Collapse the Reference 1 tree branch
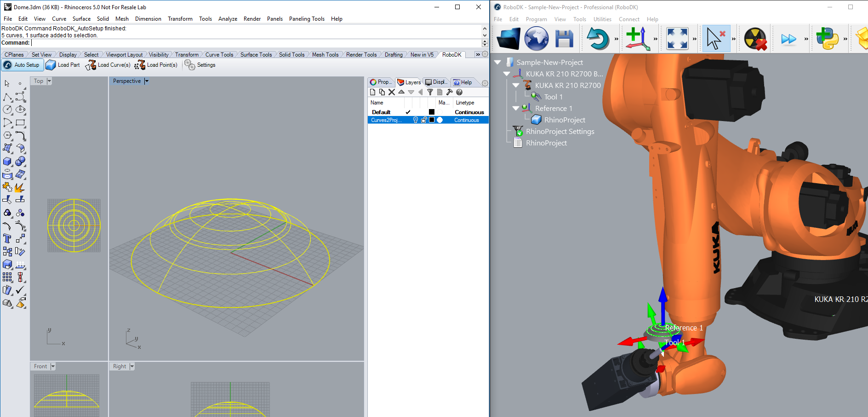The width and height of the screenshot is (868, 417). 516,108
